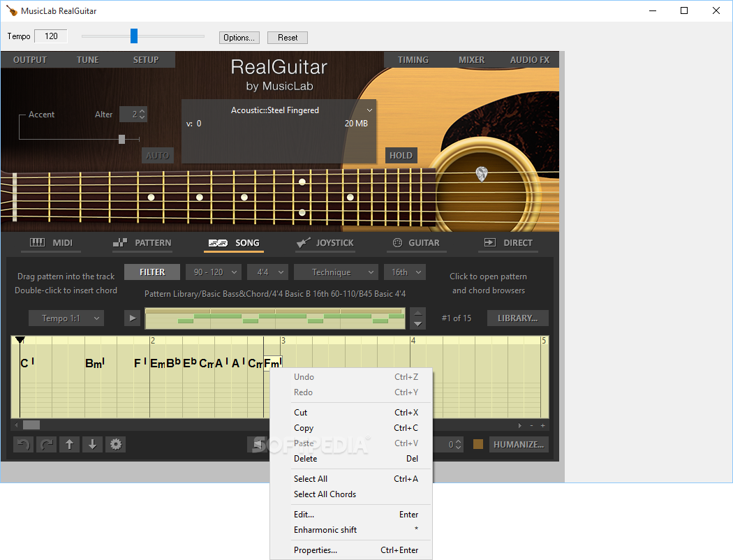733x560 pixels.
Task: Choose Select All from context menu
Action: pyautogui.click(x=351, y=479)
